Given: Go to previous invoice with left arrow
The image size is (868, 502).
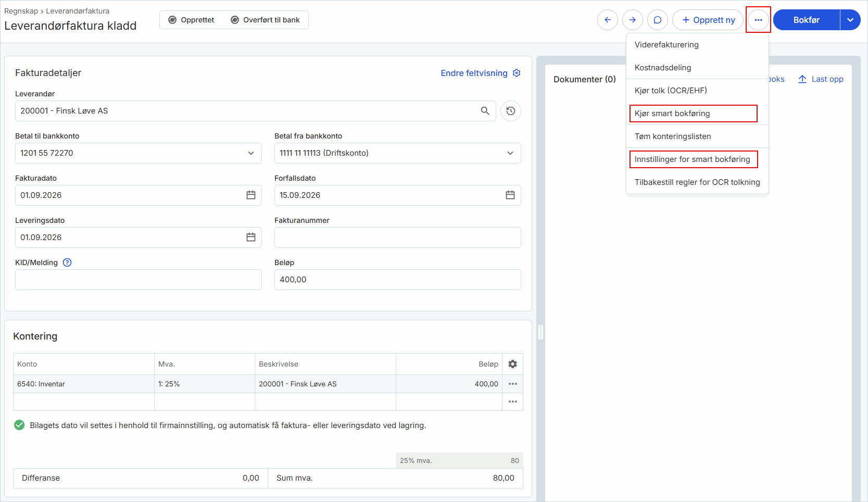Looking at the screenshot, I should pos(607,20).
